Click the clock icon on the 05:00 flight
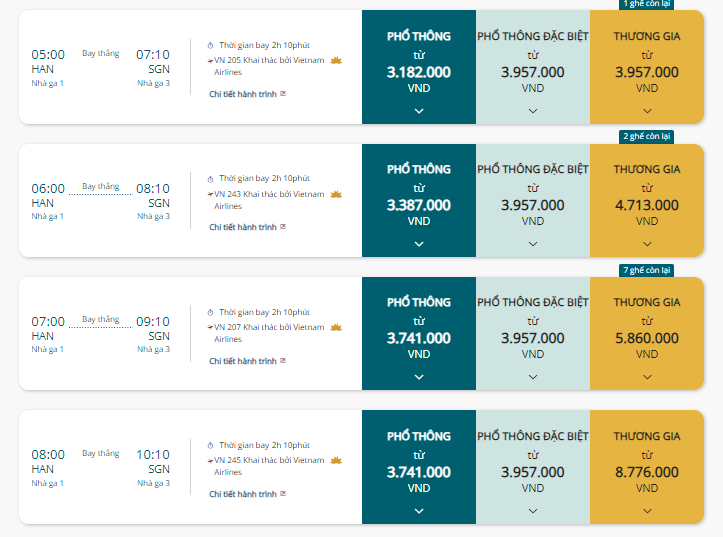 point(210,46)
